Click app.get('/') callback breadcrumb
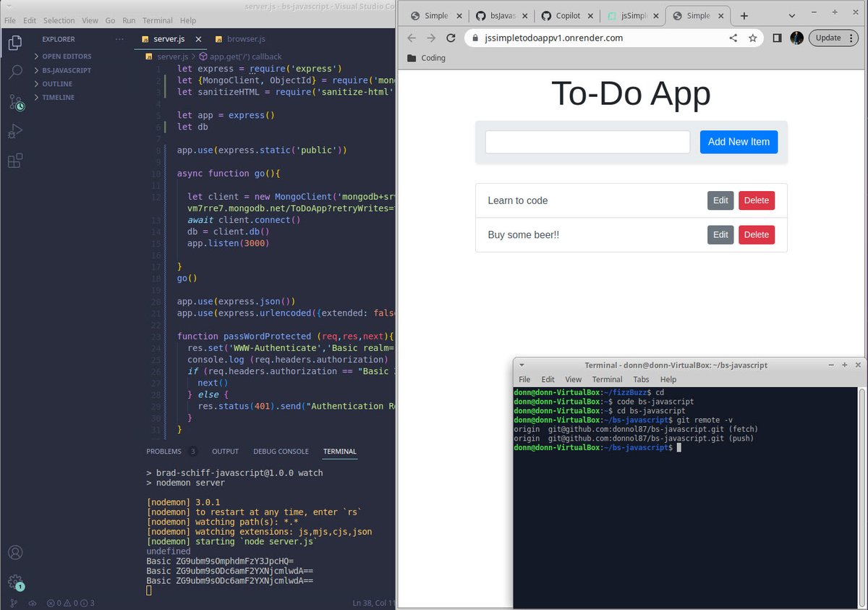 pyautogui.click(x=245, y=56)
